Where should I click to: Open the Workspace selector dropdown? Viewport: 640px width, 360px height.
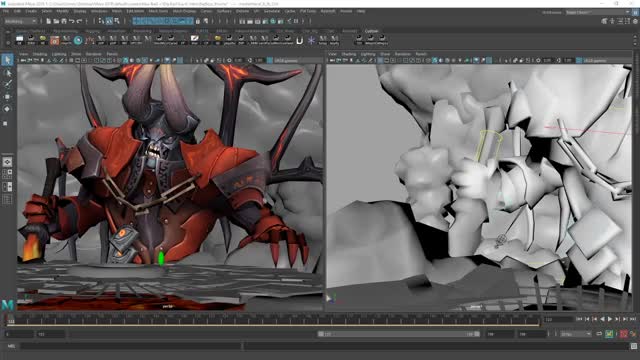coord(597,12)
